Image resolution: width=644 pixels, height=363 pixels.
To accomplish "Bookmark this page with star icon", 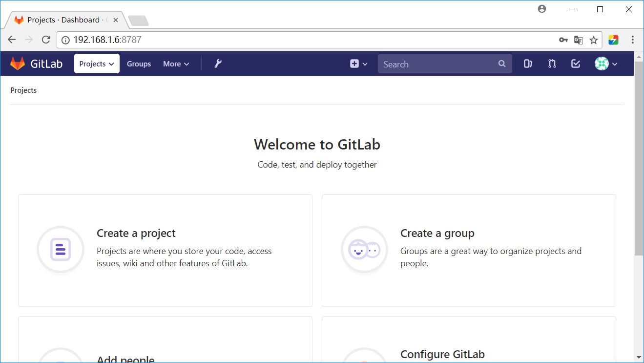I will [593, 40].
